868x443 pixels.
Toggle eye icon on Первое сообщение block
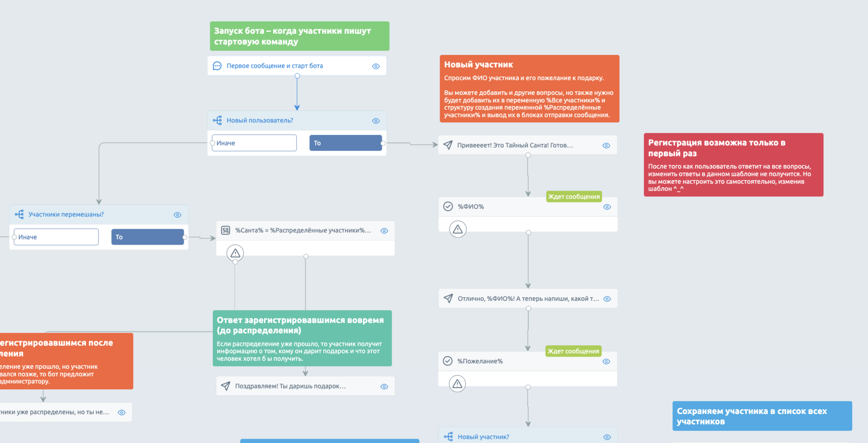pos(376,66)
